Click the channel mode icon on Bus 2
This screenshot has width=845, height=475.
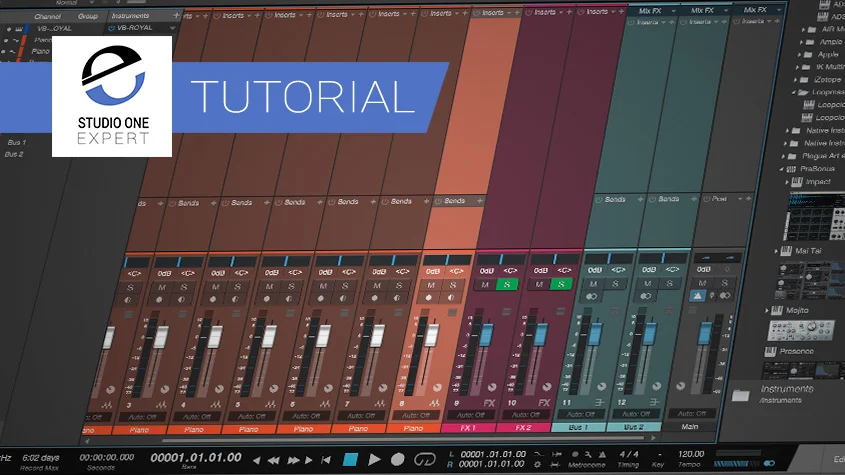click(646, 295)
